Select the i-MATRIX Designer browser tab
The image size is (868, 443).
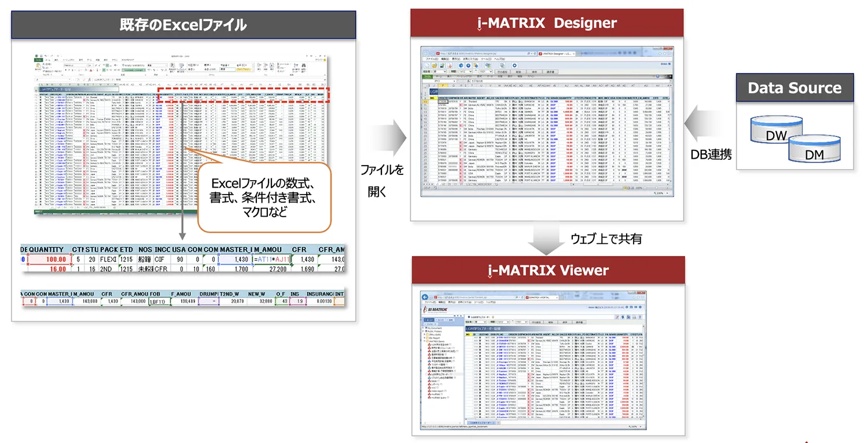(557, 54)
